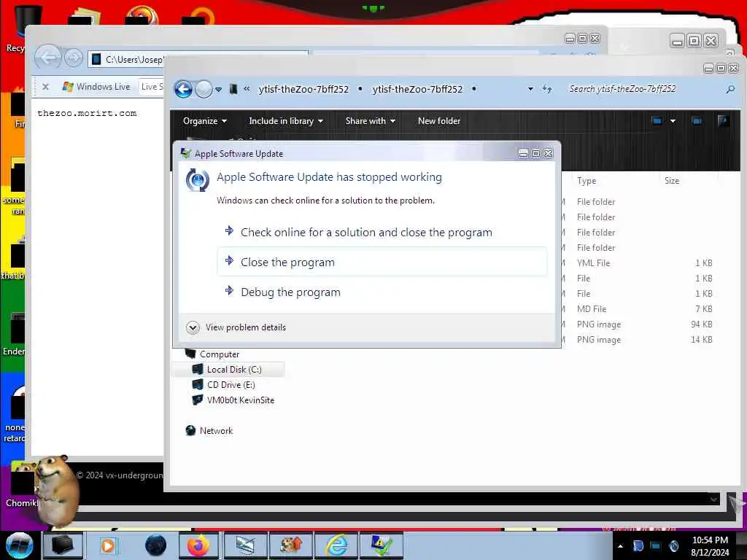
Task: Sort by the Type column header
Action: click(587, 181)
